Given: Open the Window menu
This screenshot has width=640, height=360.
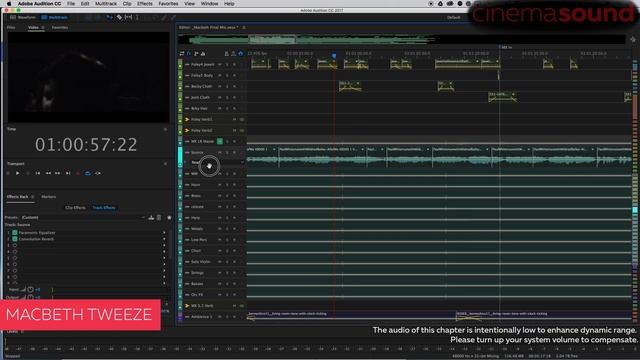Looking at the screenshot, I should click(x=209, y=4).
